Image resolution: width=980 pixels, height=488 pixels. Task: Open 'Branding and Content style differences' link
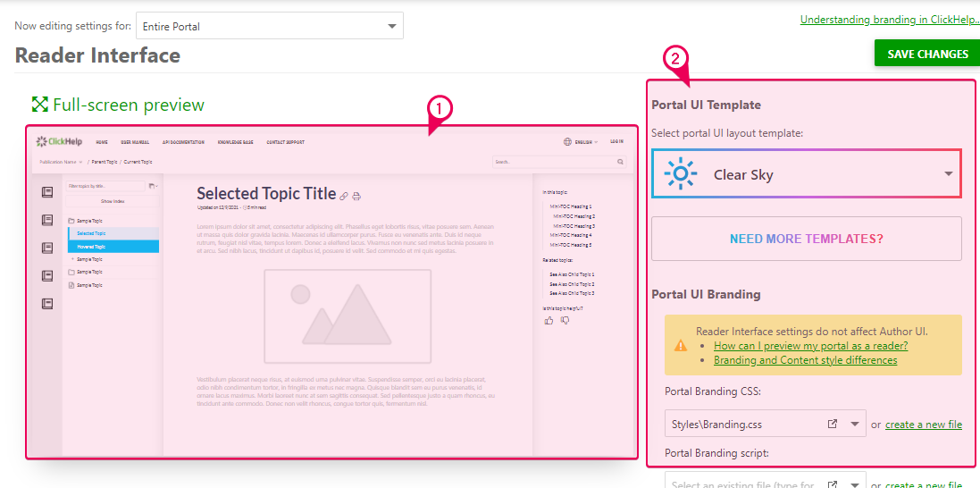click(805, 360)
